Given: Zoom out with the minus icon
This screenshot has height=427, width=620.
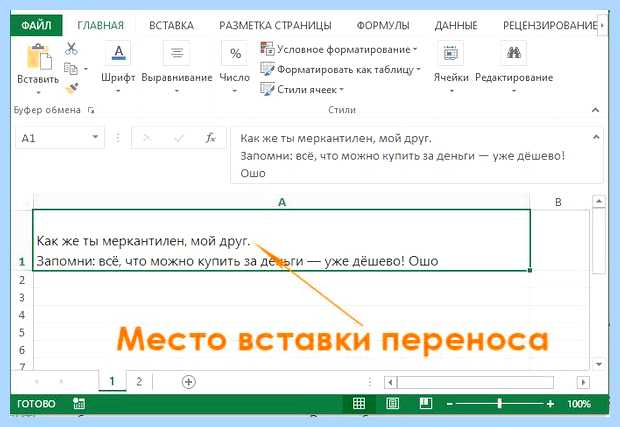Looking at the screenshot, I should tap(450, 404).
